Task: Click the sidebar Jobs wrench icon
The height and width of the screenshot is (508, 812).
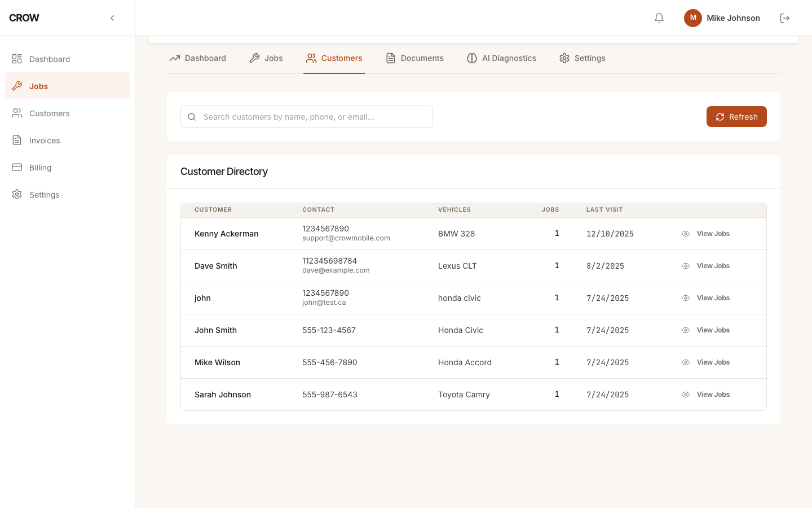Action: click(x=17, y=86)
